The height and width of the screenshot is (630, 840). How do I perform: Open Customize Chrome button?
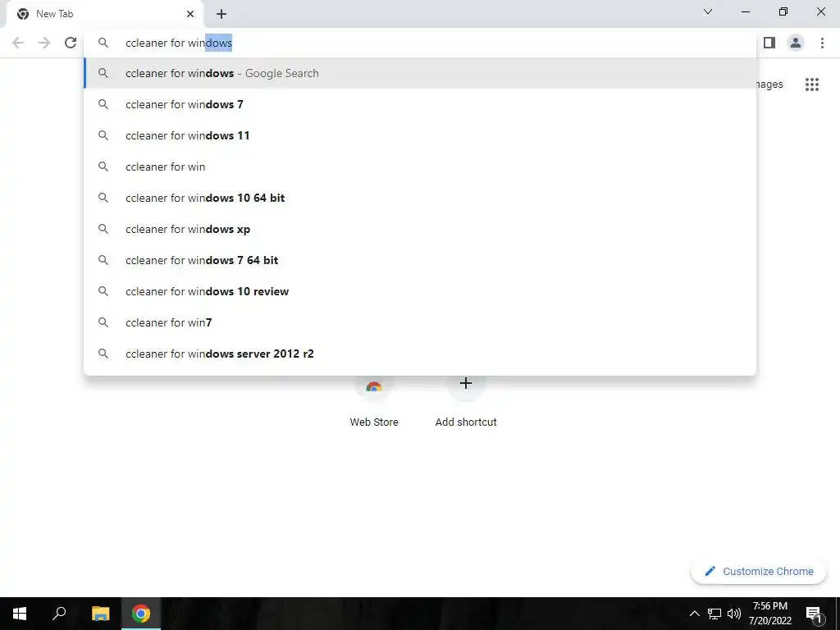pos(759,571)
